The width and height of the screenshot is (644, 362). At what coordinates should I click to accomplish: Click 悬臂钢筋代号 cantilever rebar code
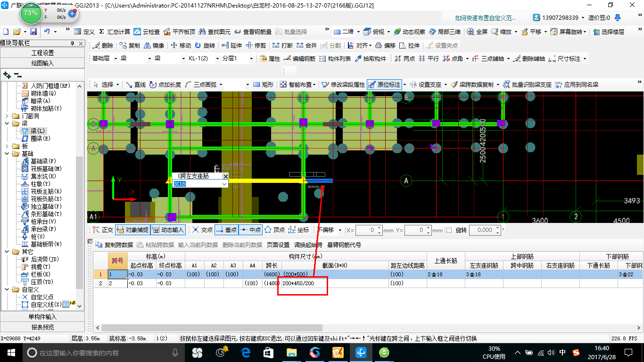click(x=344, y=245)
